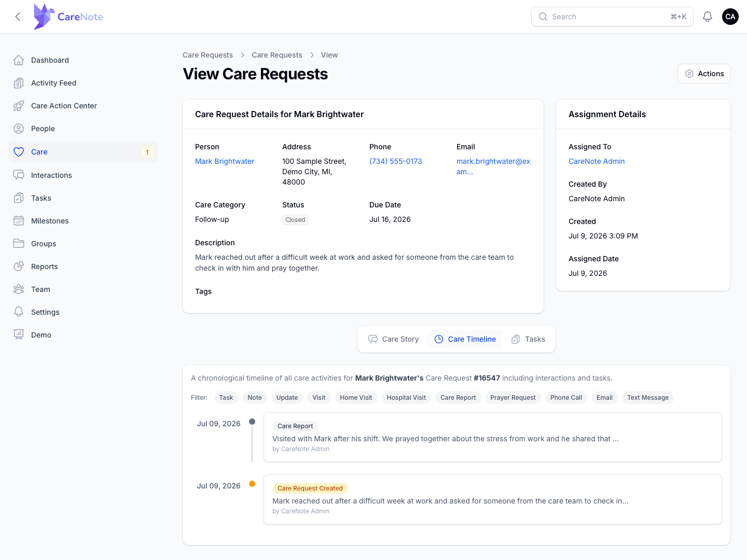
Task: Toggle the Hospital Visit filter
Action: tap(406, 398)
